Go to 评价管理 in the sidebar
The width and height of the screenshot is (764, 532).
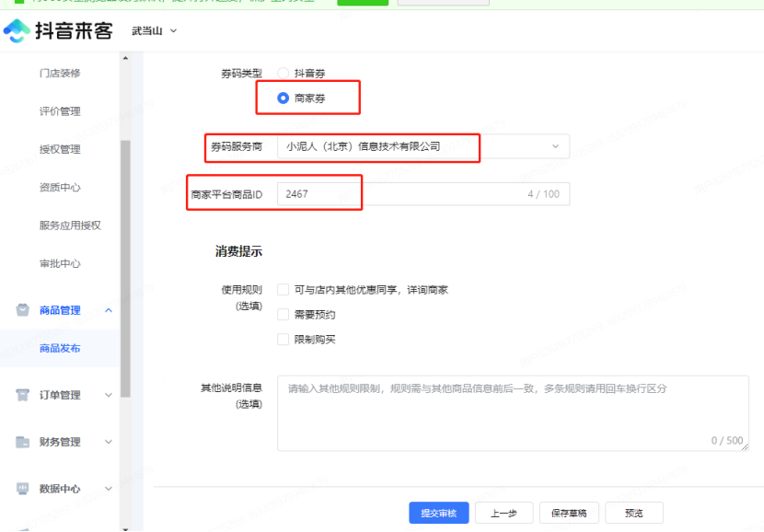[60, 111]
